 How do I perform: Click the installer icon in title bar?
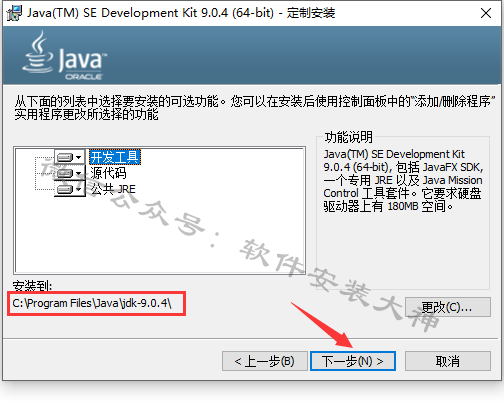pyautogui.click(x=14, y=13)
